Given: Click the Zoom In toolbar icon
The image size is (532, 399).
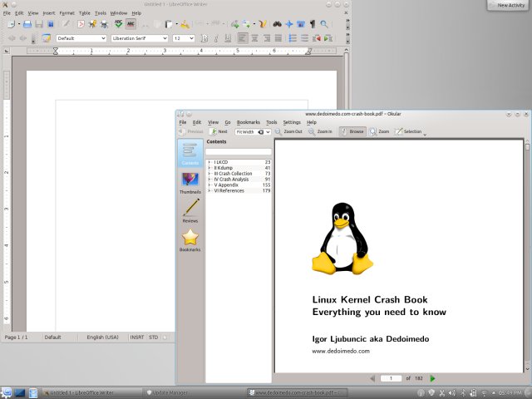Looking at the screenshot, I should 320,131.
